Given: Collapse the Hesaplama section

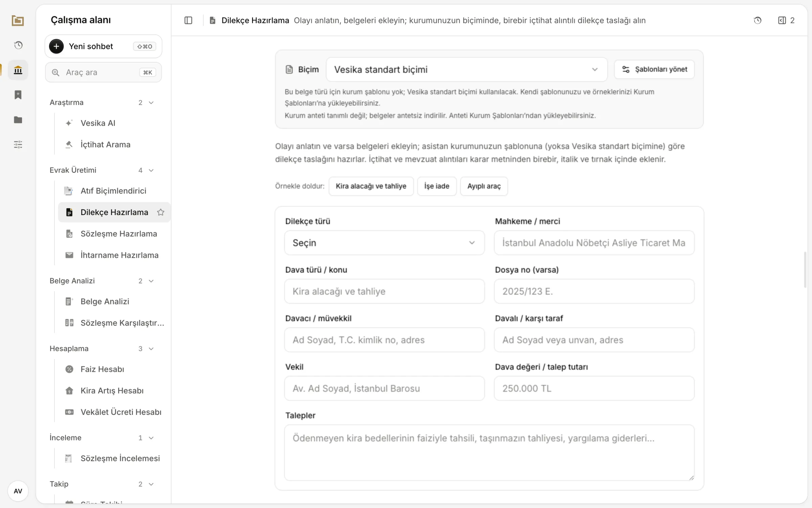Looking at the screenshot, I should [x=103, y=349].
